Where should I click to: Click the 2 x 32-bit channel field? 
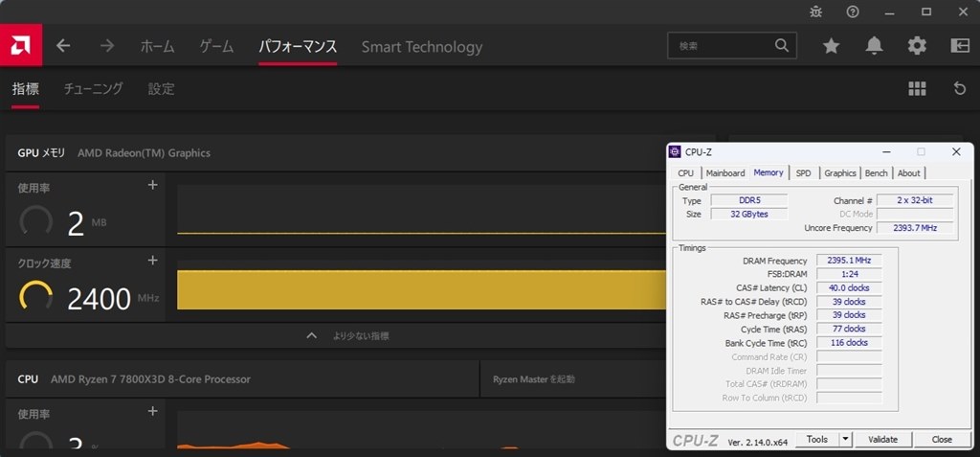pyautogui.click(x=916, y=200)
